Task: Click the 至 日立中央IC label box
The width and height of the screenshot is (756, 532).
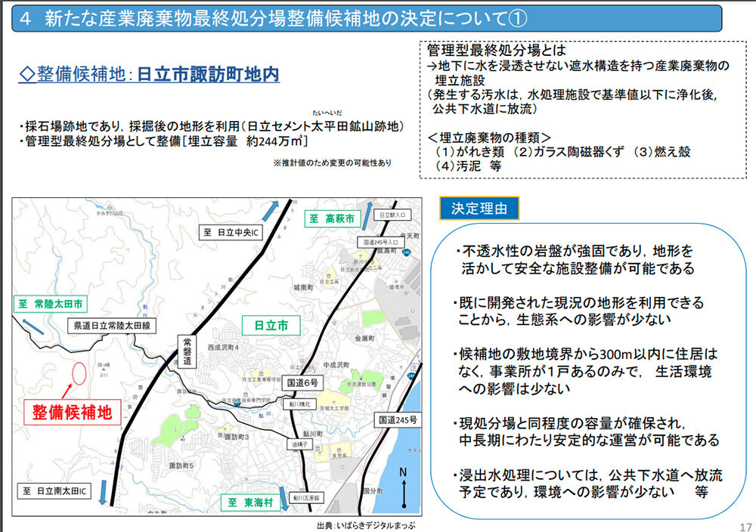Action: (231, 232)
